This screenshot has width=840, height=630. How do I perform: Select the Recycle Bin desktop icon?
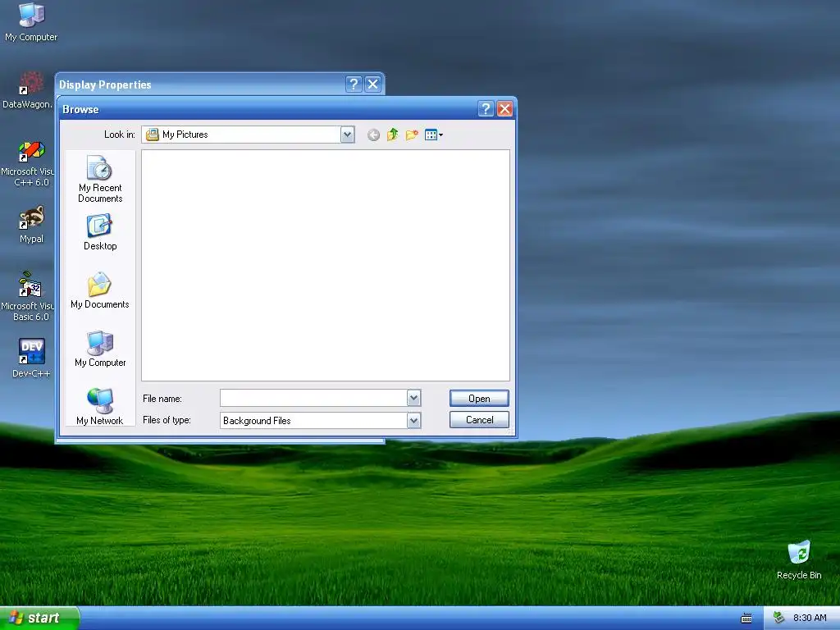pyautogui.click(x=799, y=560)
